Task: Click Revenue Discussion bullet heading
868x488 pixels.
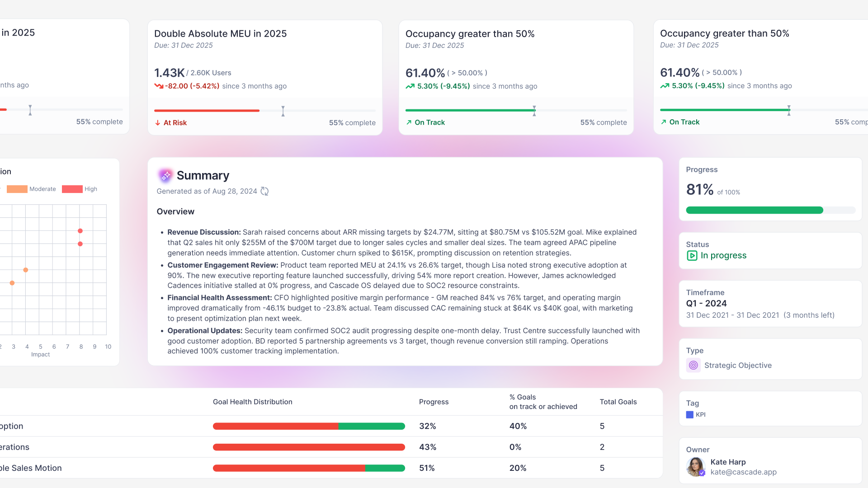Action: pos(204,232)
